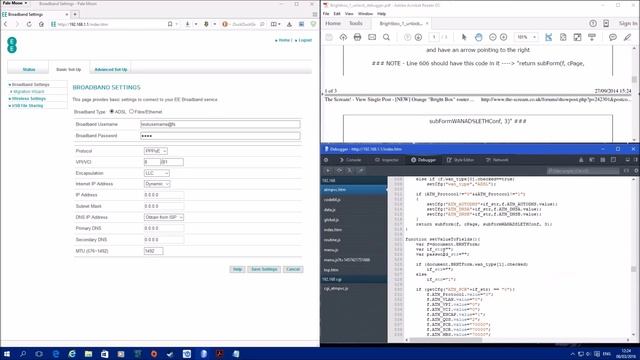640x360 pixels.
Task: Click the Pale Moon downloads arrow icon
Action: (188, 24)
